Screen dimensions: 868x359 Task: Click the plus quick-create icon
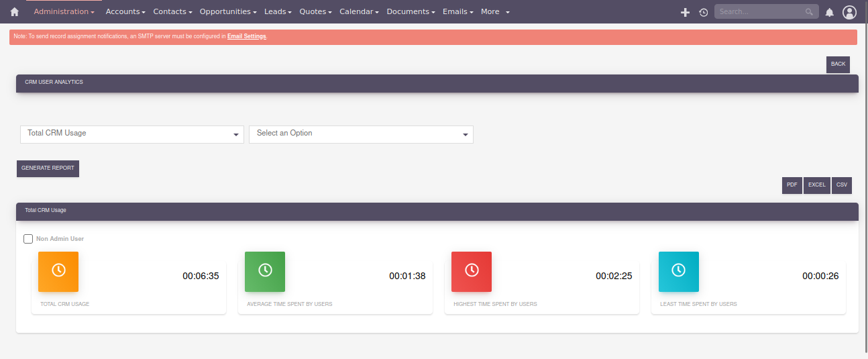[x=685, y=12]
